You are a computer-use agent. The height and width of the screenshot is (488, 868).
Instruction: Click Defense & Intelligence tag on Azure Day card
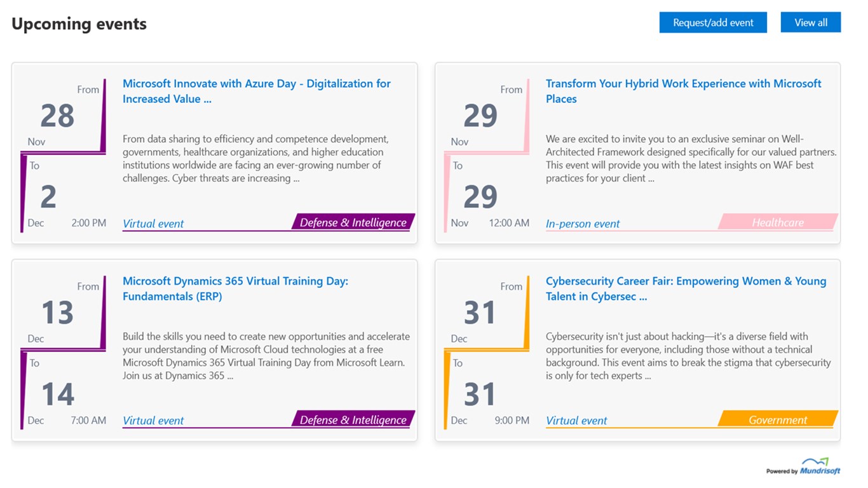coord(353,222)
